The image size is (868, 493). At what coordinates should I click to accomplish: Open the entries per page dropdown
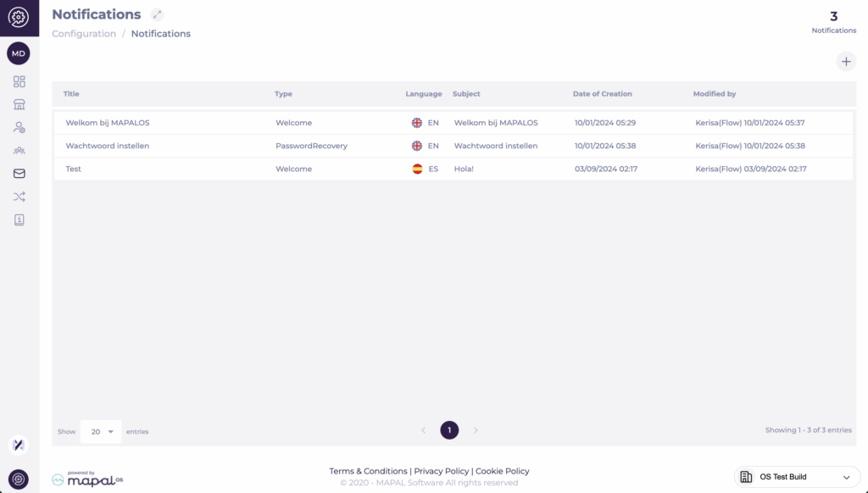(101, 431)
